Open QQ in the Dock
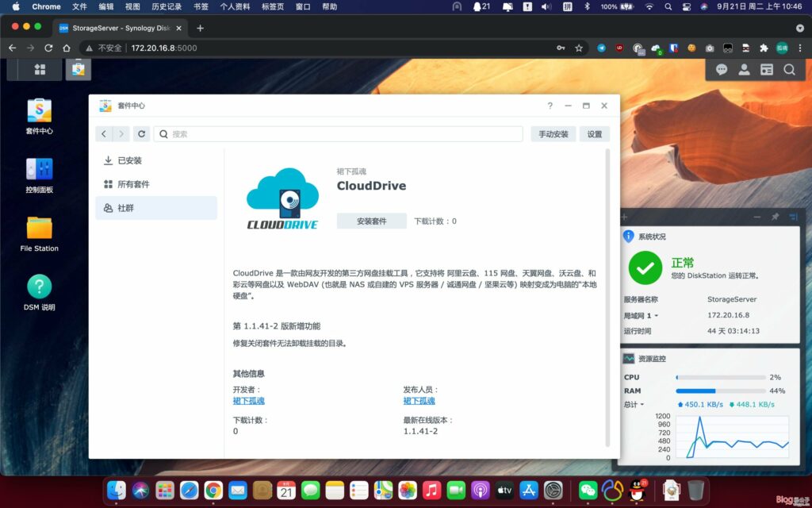The image size is (812, 508). click(x=637, y=491)
